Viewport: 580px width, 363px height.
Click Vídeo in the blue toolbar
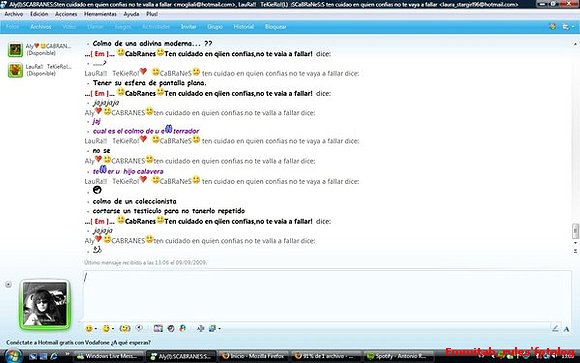click(69, 27)
